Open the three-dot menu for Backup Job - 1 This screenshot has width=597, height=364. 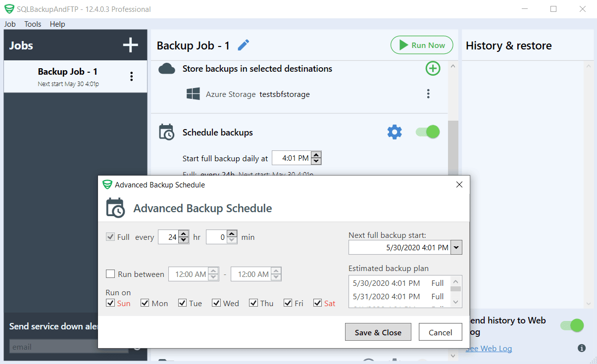point(131,76)
